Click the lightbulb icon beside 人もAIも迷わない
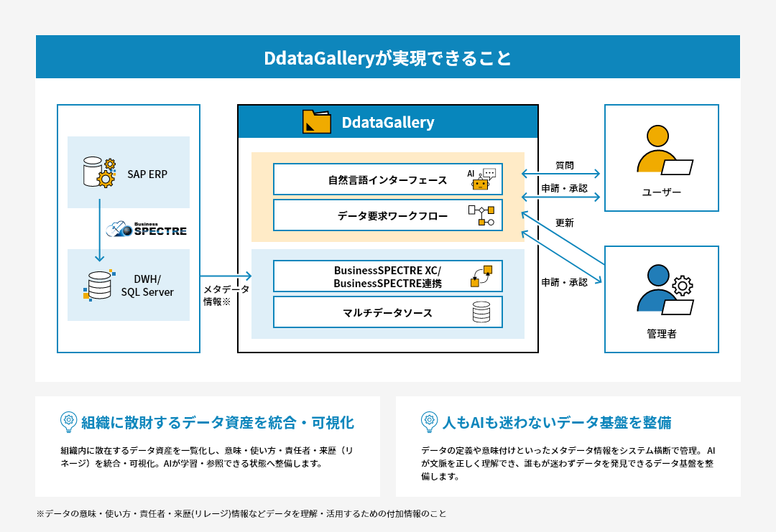 (x=429, y=422)
